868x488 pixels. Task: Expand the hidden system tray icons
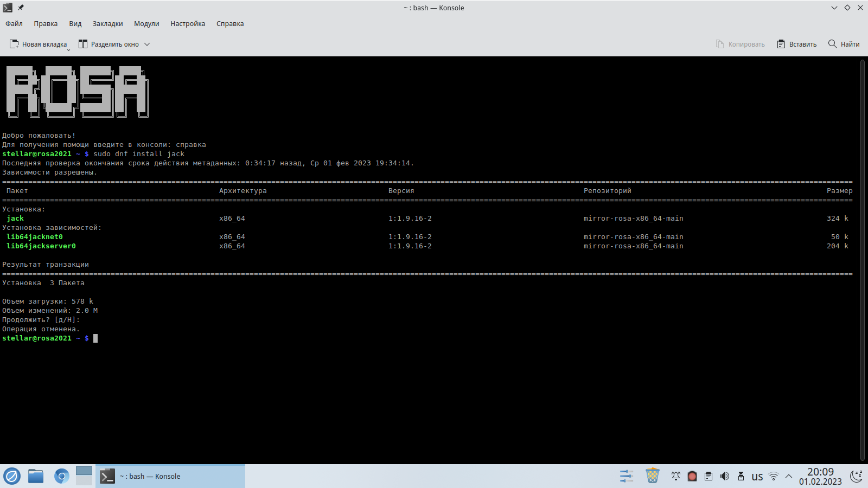789,476
